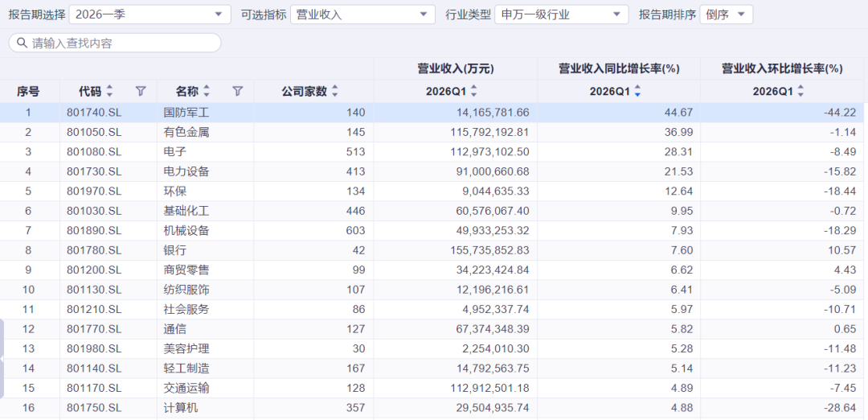Expand the collapsed side panel handle at left
This screenshot has width=868, height=420.
tap(2, 359)
